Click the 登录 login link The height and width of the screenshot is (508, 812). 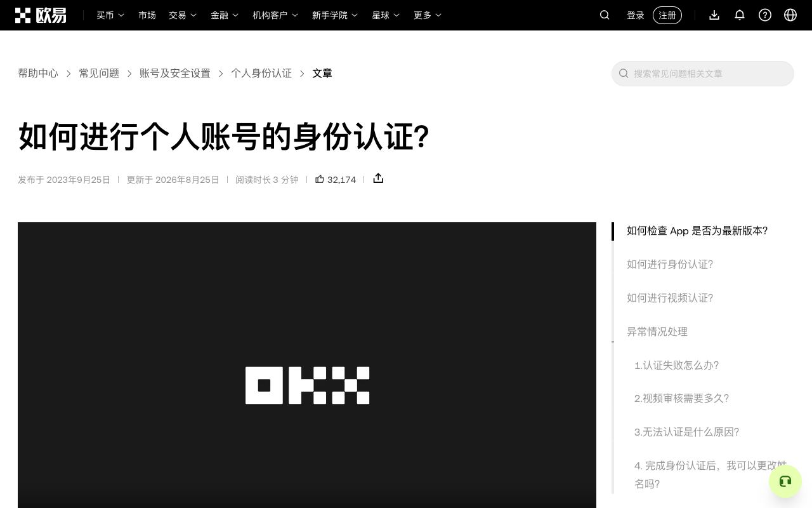point(636,15)
